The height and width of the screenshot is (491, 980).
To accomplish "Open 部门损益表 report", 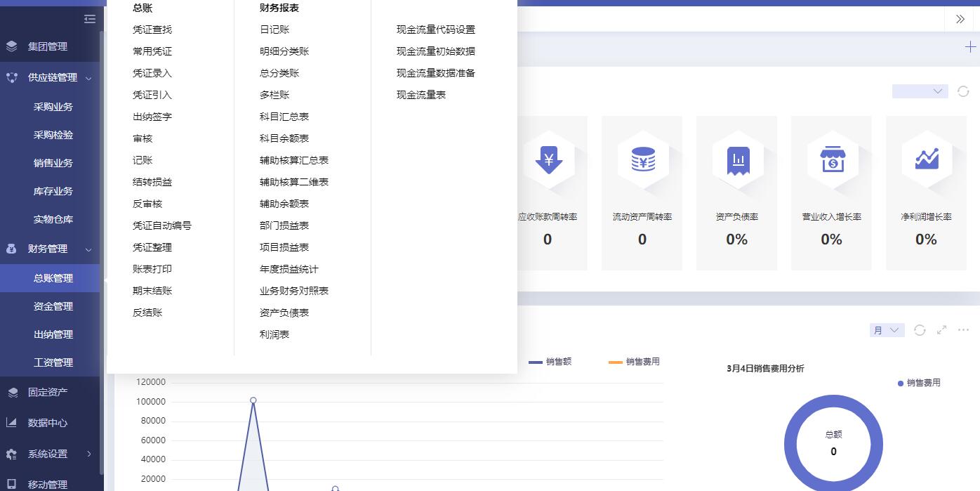I will pyautogui.click(x=284, y=225).
